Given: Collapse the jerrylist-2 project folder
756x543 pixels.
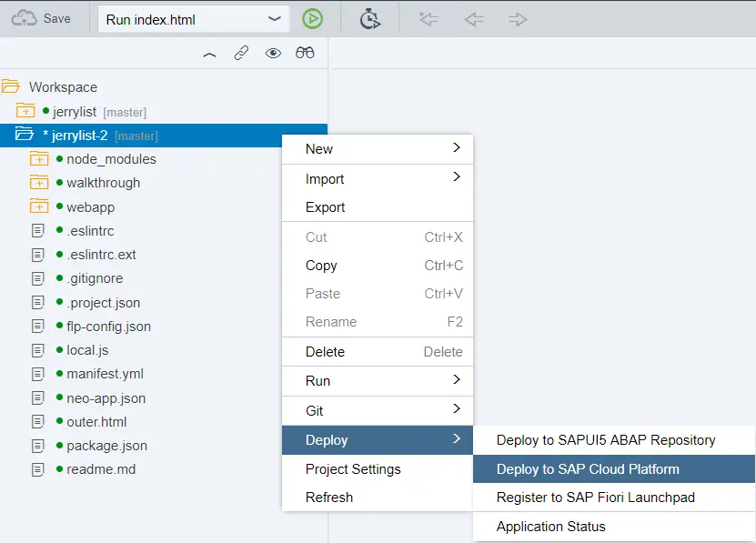Looking at the screenshot, I should (24, 134).
